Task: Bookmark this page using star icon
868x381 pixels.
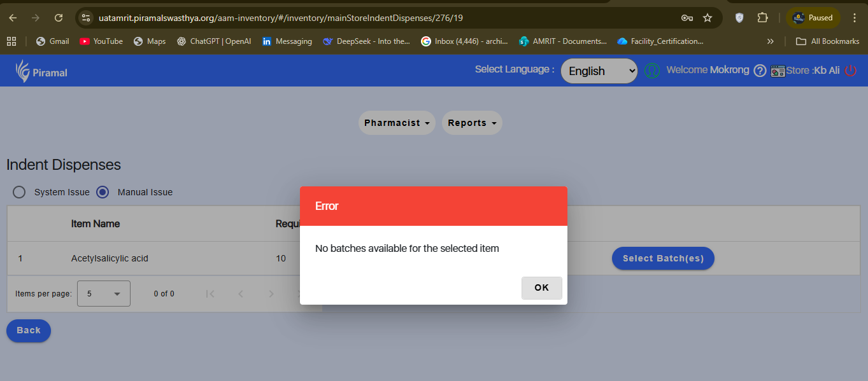Action: [708, 18]
